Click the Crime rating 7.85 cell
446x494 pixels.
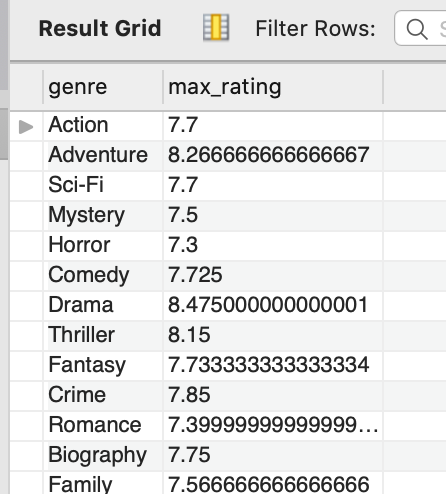click(273, 395)
